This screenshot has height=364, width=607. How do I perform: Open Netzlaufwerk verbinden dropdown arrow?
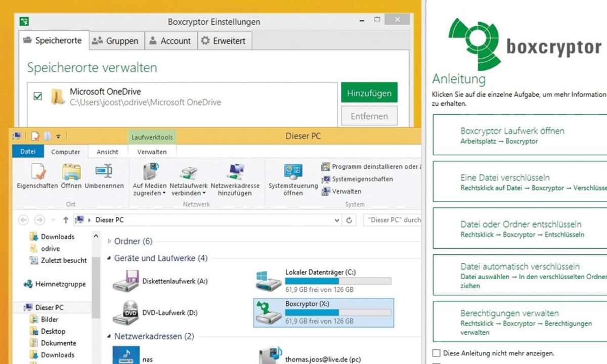pos(204,193)
